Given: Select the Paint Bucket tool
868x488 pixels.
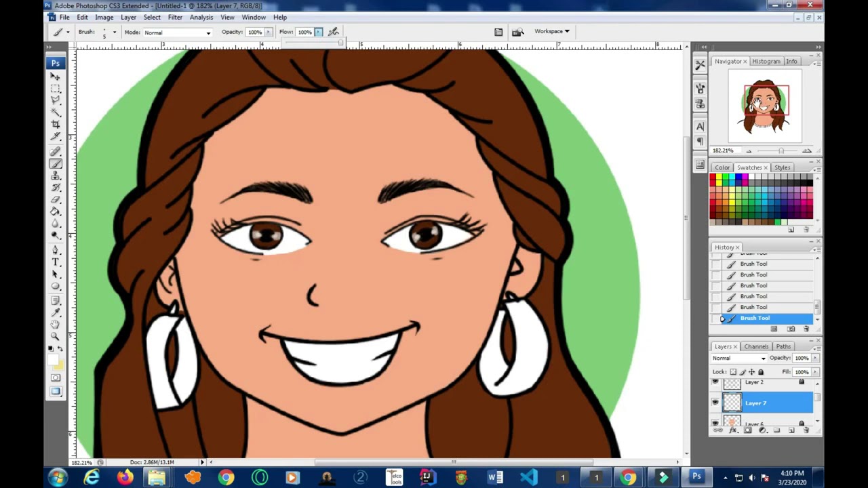Looking at the screenshot, I should coord(56,212).
